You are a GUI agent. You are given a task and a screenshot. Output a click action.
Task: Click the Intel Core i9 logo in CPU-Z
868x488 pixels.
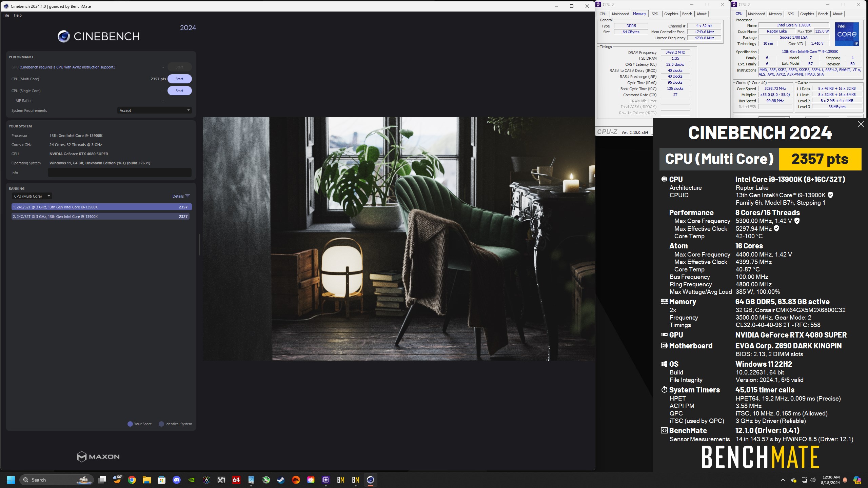click(847, 34)
